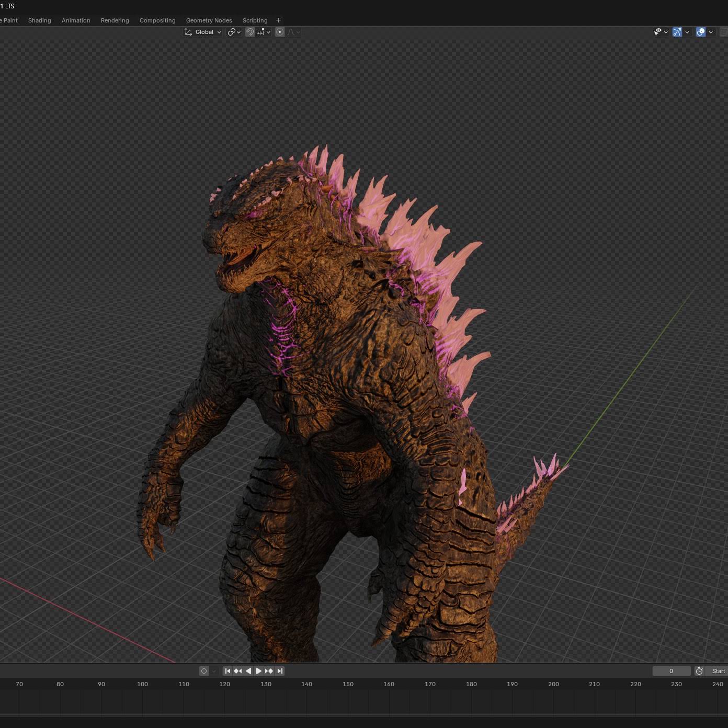Open proportional editing falloff dropdown
Image resolution: width=728 pixels, height=728 pixels.
(x=293, y=32)
